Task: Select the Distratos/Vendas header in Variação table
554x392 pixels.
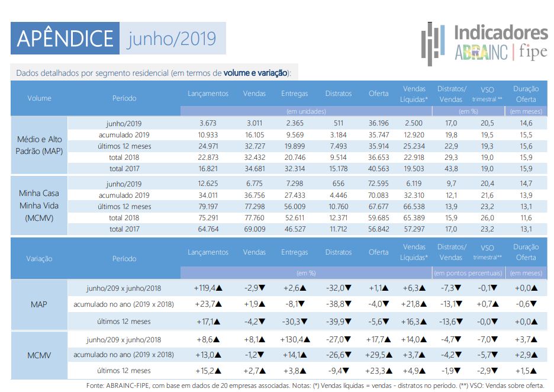Action: 451,252
